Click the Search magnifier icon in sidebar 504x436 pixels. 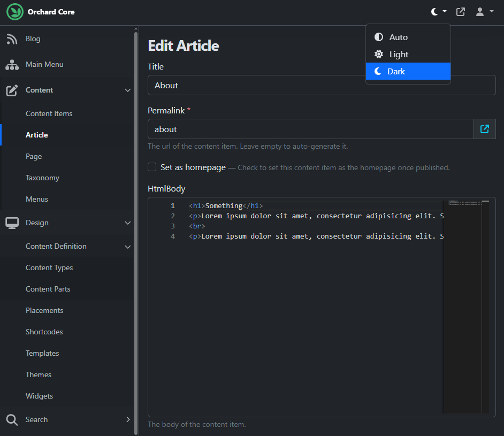(x=12, y=419)
